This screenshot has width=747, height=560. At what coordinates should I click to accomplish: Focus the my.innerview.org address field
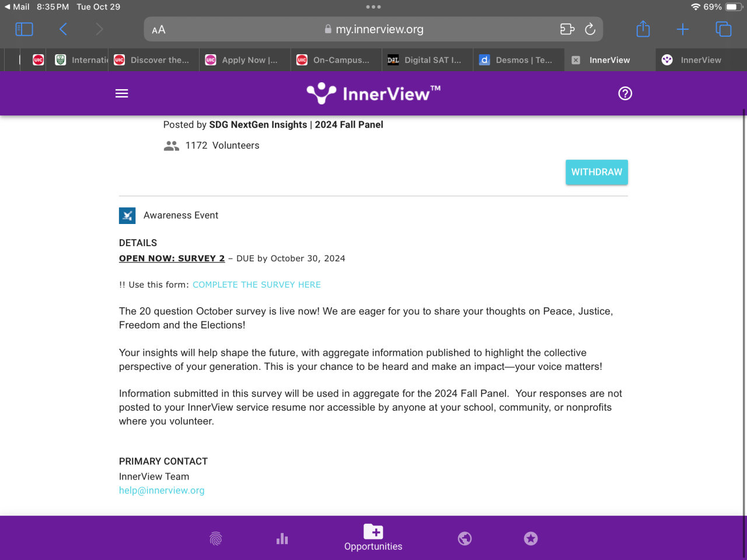[x=373, y=29]
